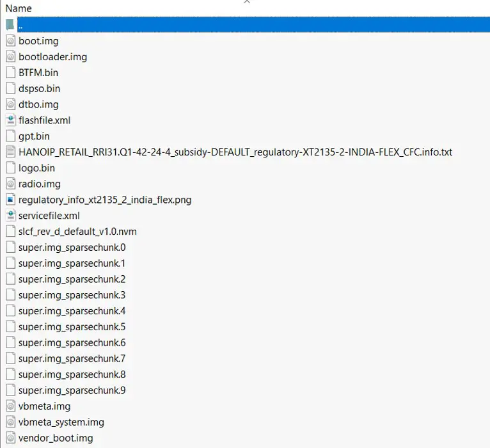Select the super.img_sparsechunk.4 file name
The height and width of the screenshot is (448, 490).
point(72,311)
